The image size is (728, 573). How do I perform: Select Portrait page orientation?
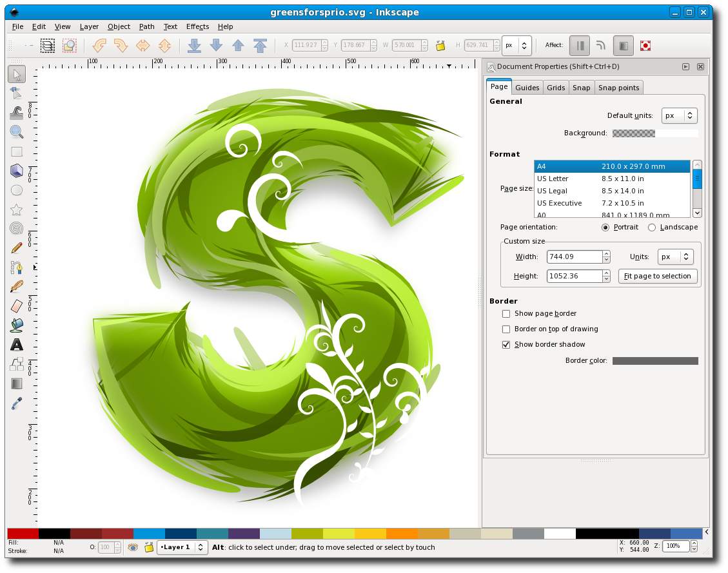(605, 228)
